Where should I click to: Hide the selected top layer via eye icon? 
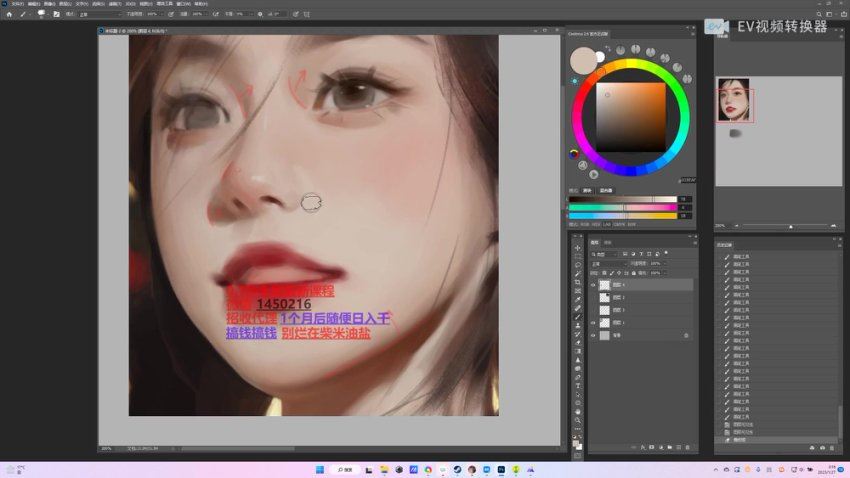point(593,285)
